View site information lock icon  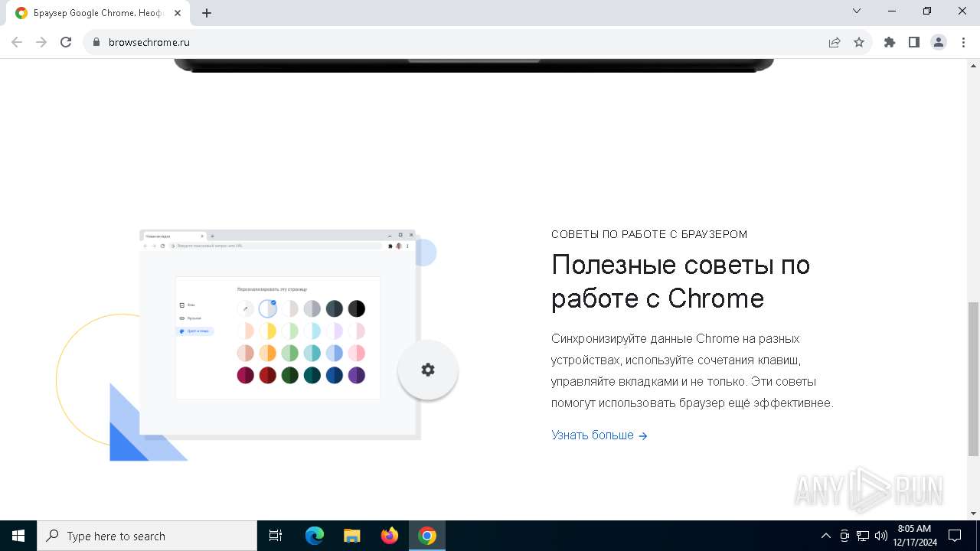click(x=96, y=42)
